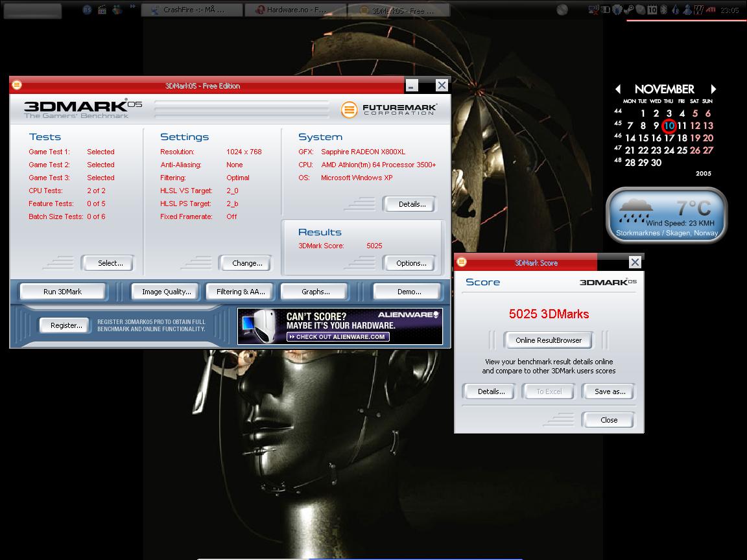Click the clock showing 23:05
The image size is (747, 560).
point(729,10)
